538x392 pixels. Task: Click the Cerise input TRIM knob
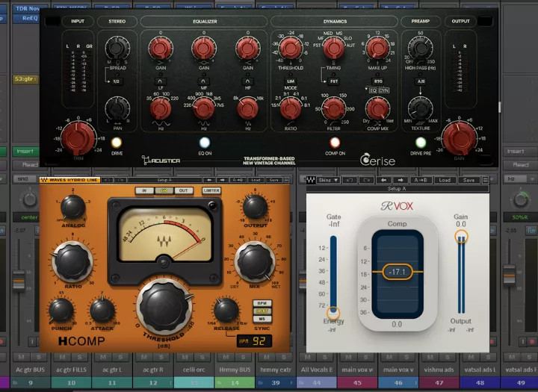coord(78,138)
